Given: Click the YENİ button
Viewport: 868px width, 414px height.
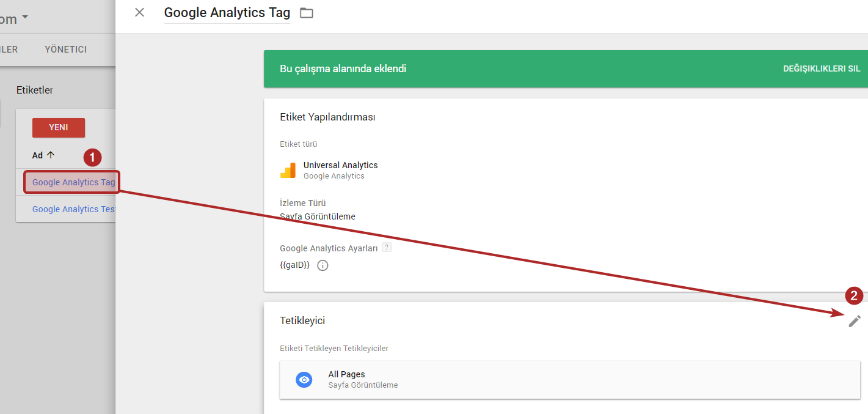Looking at the screenshot, I should [59, 128].
